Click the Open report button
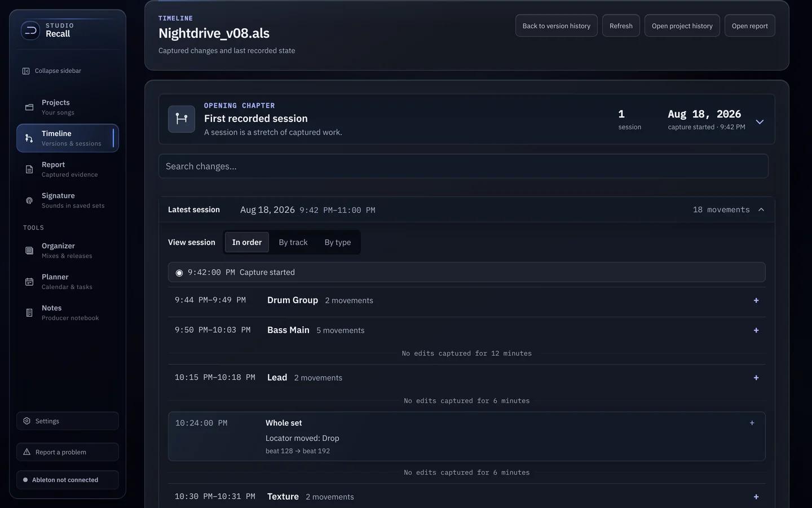Screen dimensions: 812x508 [x=750, y=26]
